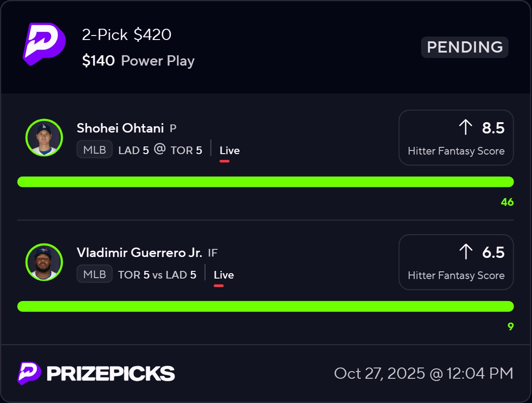Select the MLB tag under Vladimir Guerrero Jr.
Viewport: 532px width, 403px height.
point(94,275)
